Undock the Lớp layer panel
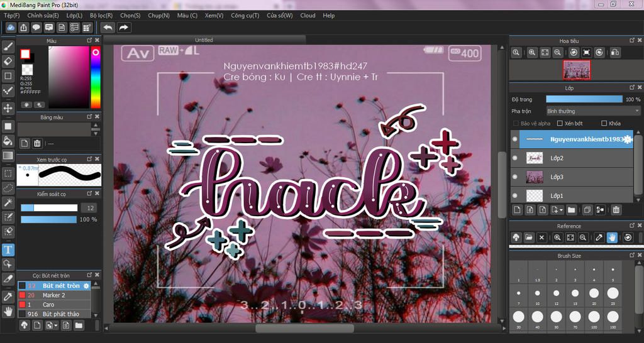The height and width of the screenshot is (343, 644). tap(633, 88)
